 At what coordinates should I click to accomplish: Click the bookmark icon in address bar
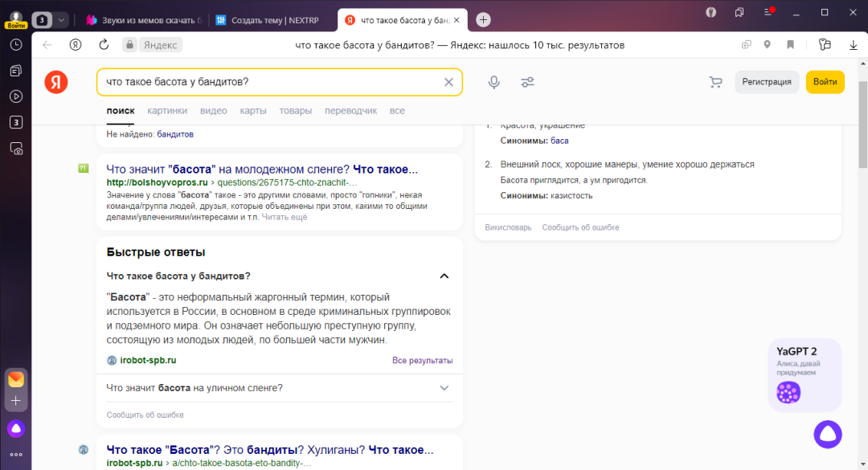[791, 45]
